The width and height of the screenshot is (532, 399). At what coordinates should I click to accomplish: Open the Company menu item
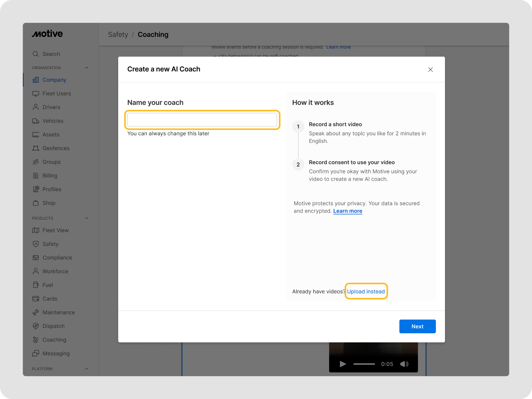coord(54,80)
